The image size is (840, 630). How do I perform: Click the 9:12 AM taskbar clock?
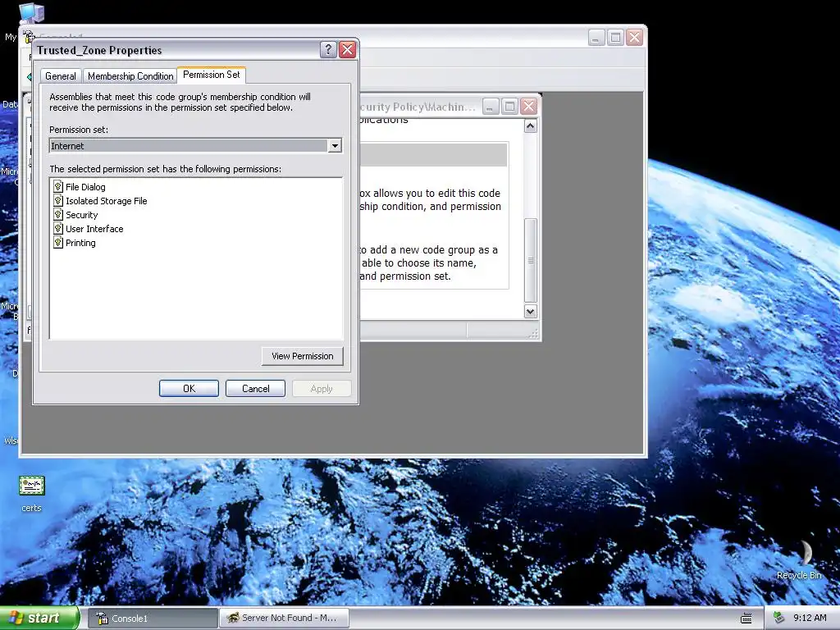[810, 618]
